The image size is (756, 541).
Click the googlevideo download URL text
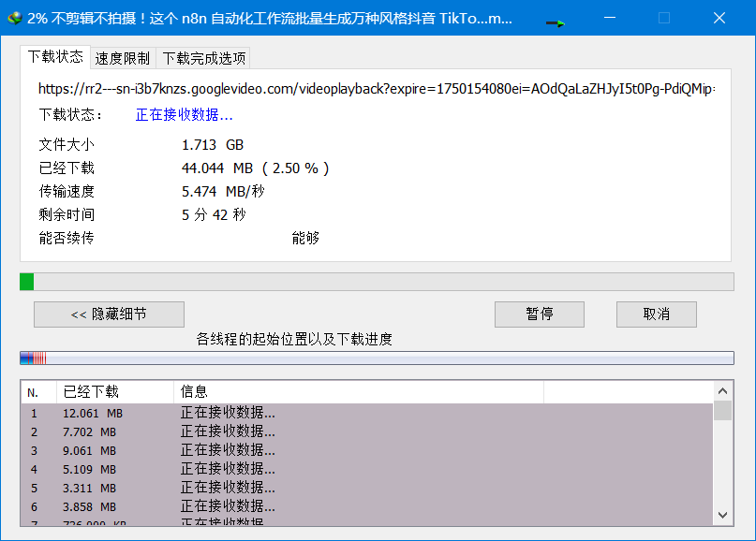click(x=376, y=89)
